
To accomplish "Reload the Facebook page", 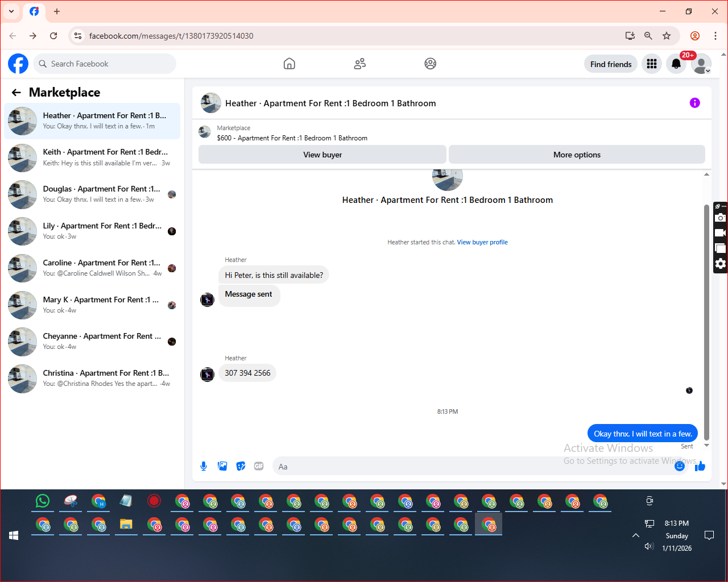I will [53, 36].
